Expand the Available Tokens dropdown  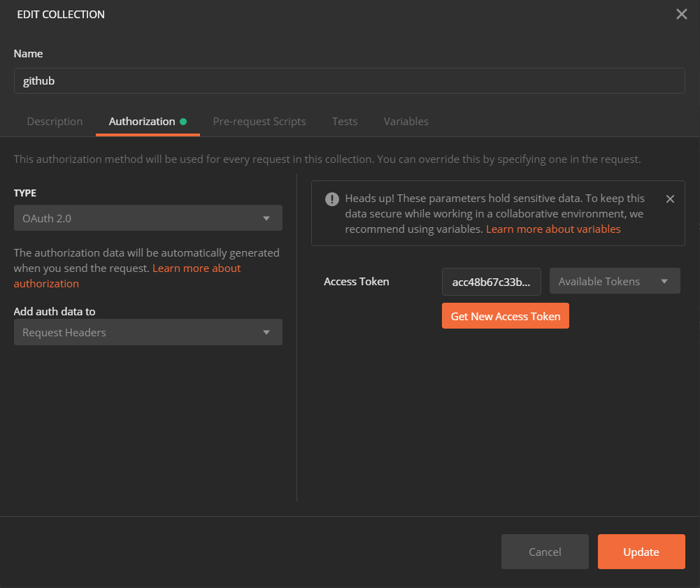pos(614,281)
